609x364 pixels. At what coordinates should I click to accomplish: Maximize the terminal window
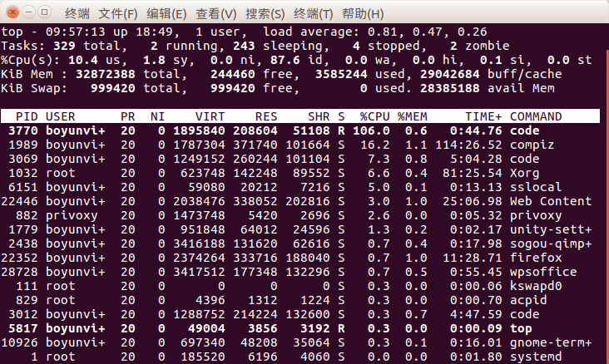(x=45, y=12)
